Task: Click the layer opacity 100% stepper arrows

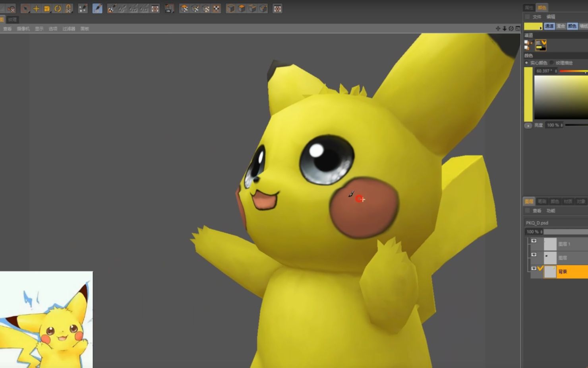Action: tap(541, 232)
